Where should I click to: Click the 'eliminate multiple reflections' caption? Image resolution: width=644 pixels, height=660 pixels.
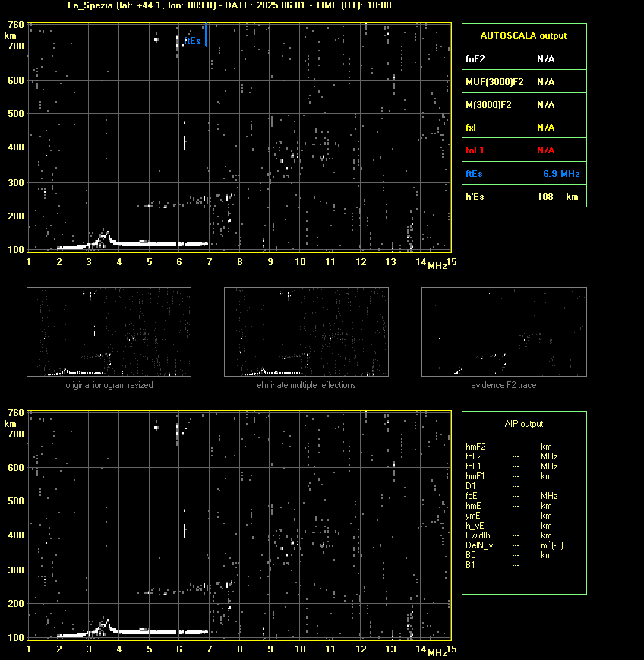click(x=306, y=385)
